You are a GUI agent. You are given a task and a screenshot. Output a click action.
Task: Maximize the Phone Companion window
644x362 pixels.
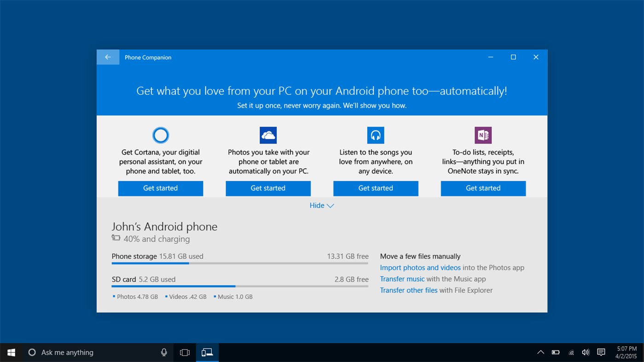coord(513,57)
